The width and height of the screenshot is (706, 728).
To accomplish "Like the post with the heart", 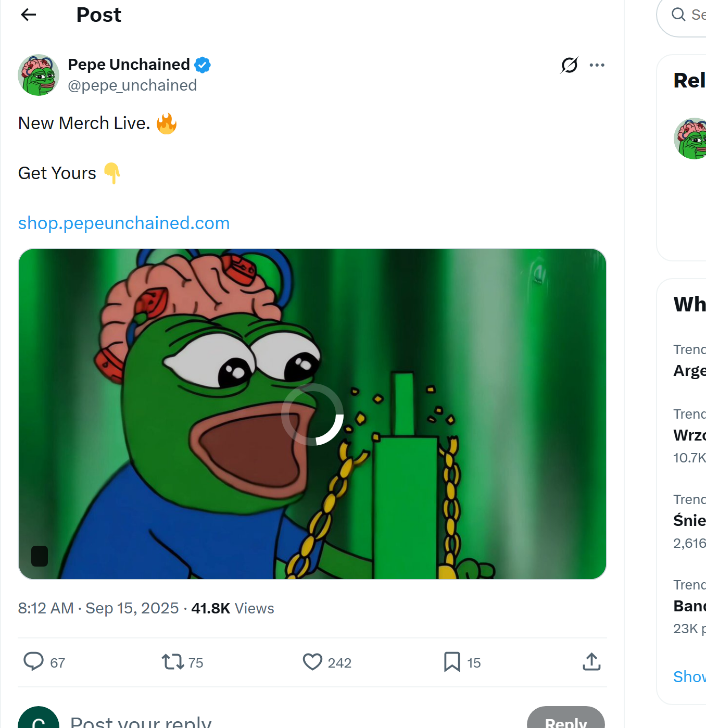I will pyautogui.click(x=311, y=662).
